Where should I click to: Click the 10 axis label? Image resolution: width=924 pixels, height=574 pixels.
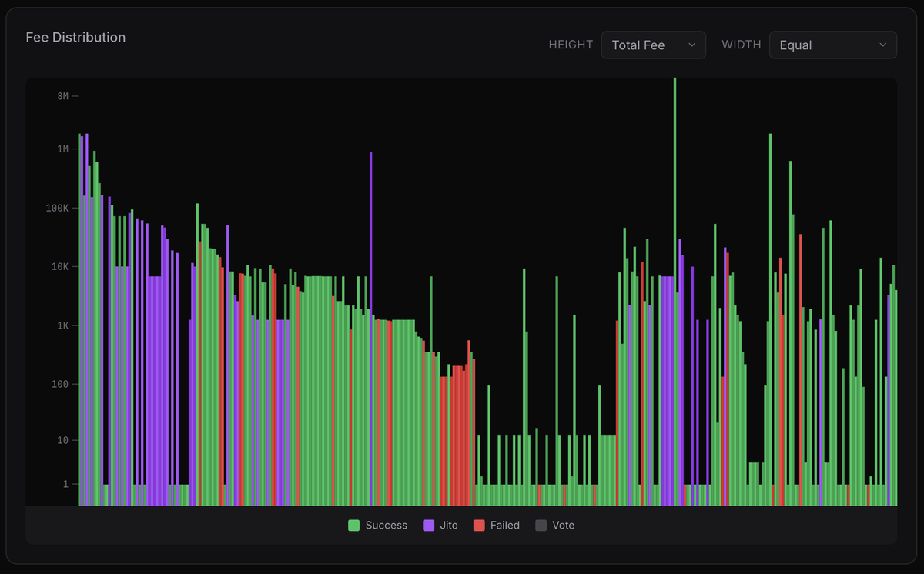pos(64,440)
